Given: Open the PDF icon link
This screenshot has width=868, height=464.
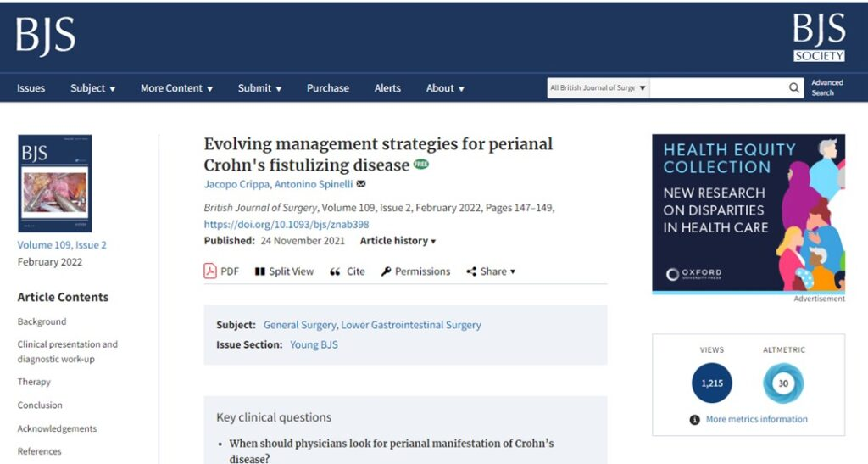Looking at the screenshot, I should pos(210,271).
